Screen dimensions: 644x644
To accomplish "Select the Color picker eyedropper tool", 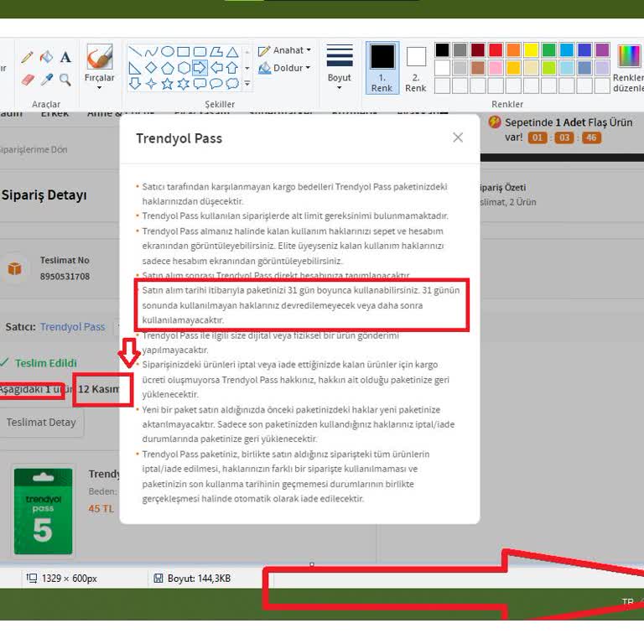I will point(46,79).
